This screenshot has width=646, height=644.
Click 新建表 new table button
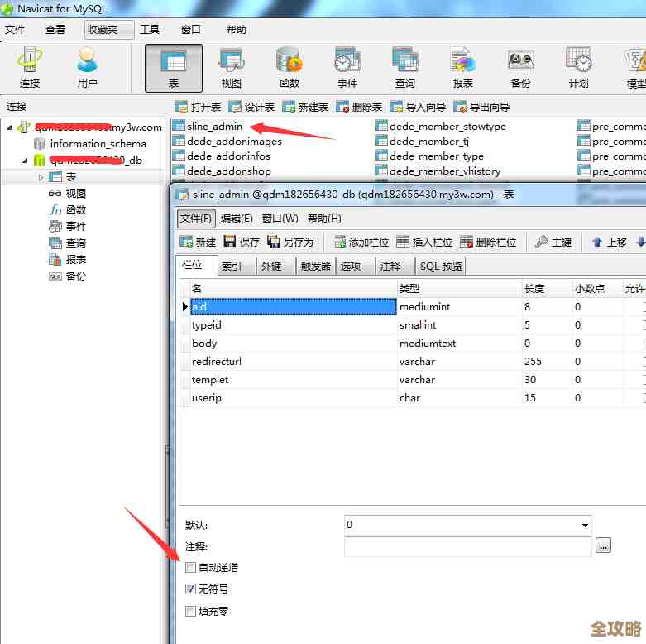(x=305, y=108)
